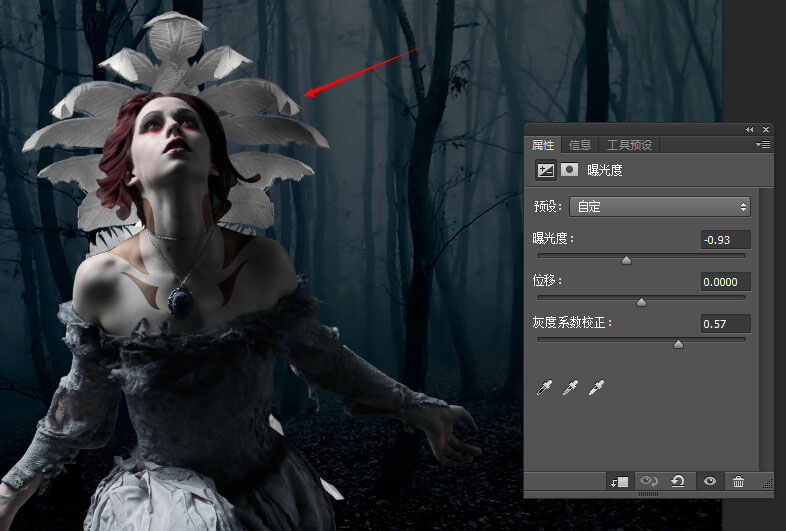This screenshot has height=531, width=786.
Task: Delete the adjustment layer trash icon
Action: [738, 481]
